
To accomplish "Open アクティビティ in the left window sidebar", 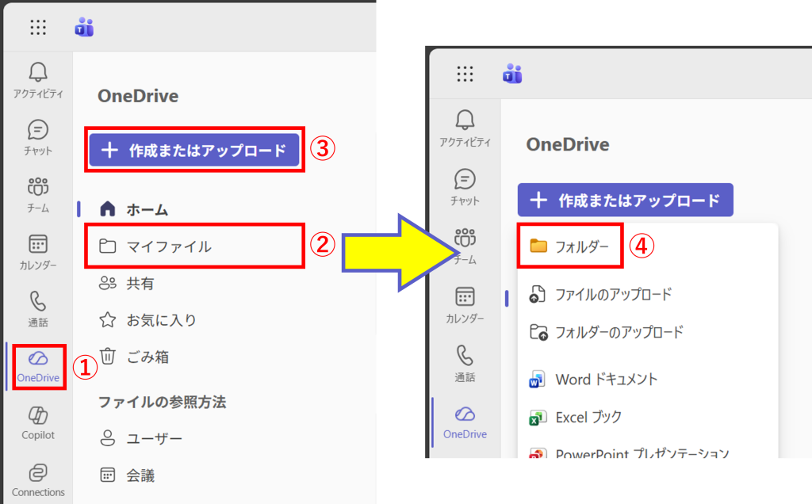I will [38, 81].
